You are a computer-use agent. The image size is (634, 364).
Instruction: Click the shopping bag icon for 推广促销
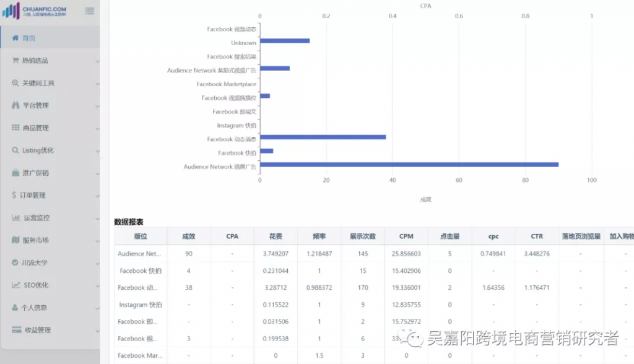(15, 173)
